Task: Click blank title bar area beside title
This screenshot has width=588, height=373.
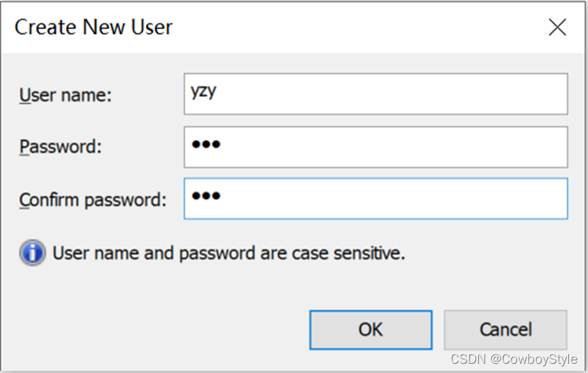Action: (354, 28)
